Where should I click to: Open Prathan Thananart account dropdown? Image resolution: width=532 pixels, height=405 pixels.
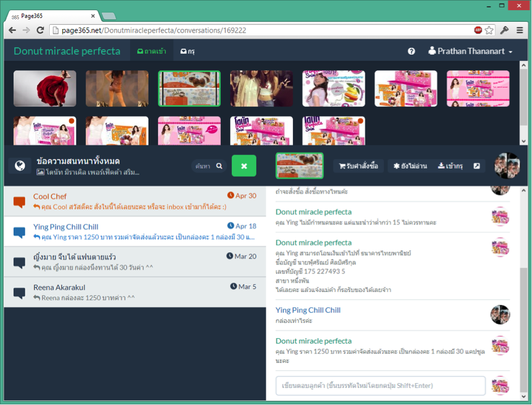click(x=470, y=52)
